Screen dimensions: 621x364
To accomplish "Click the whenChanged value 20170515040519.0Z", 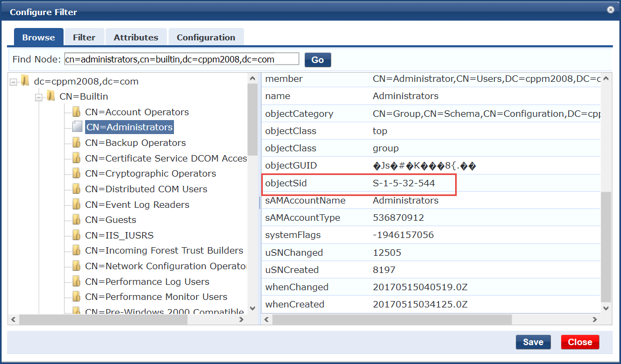I will [420, 287].
